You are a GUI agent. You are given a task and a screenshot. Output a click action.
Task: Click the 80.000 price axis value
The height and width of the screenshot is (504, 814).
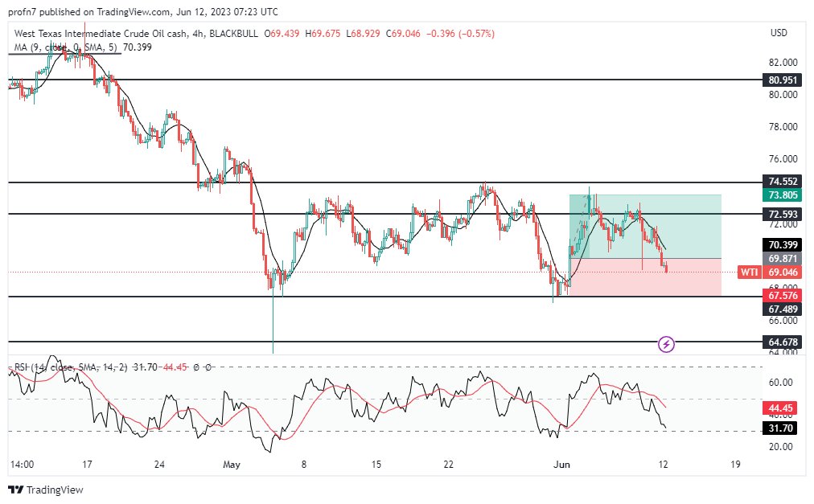(x=783, y=95)
